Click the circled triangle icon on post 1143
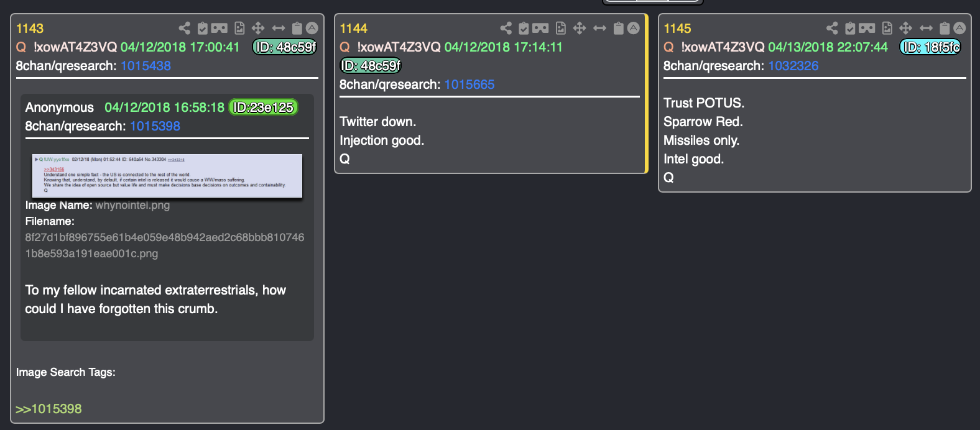Screen dimensions: 980x430 pyautogui.click(x=312, y=28)
